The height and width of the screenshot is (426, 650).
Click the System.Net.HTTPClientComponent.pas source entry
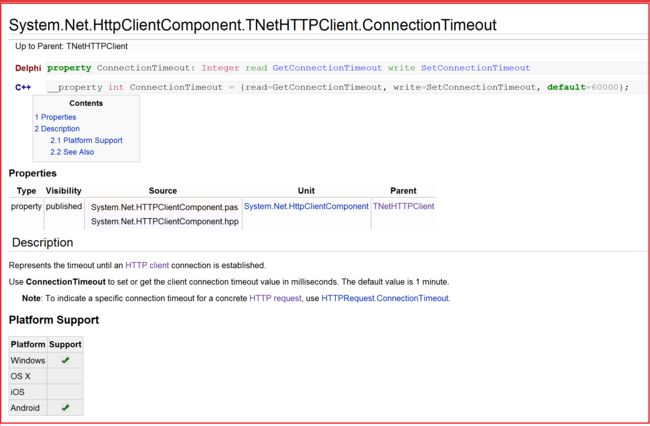164,207
